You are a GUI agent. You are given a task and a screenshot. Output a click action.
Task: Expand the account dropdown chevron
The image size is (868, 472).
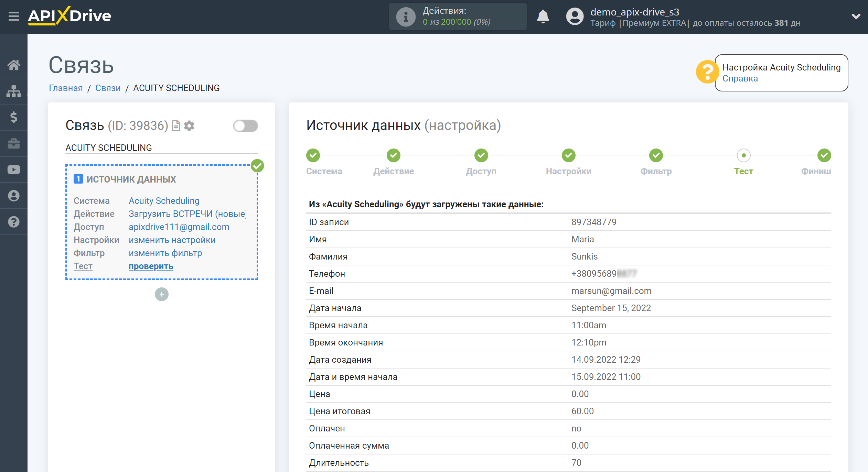[x=856, y=16]
